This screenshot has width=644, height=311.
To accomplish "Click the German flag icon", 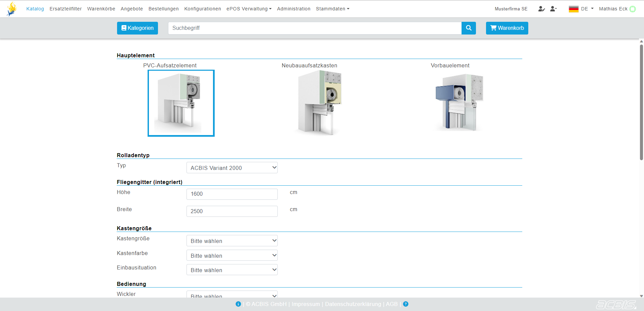I will coord(574,9).
